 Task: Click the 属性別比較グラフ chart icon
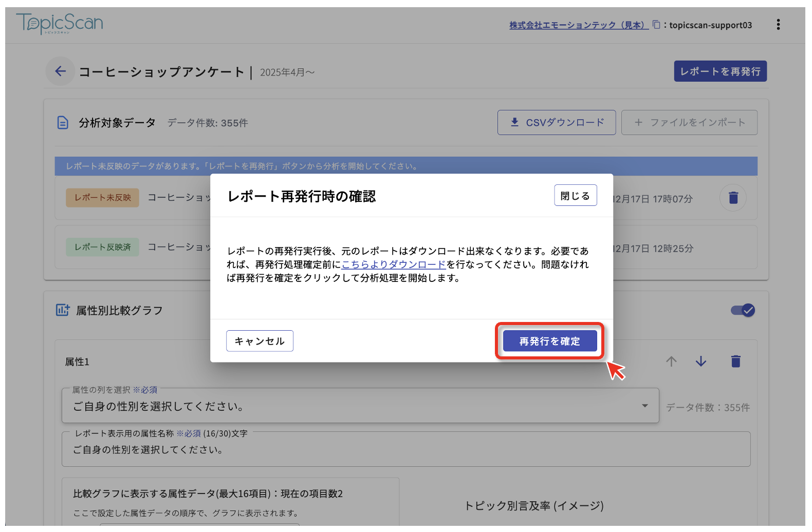click(x=63, y=310)
